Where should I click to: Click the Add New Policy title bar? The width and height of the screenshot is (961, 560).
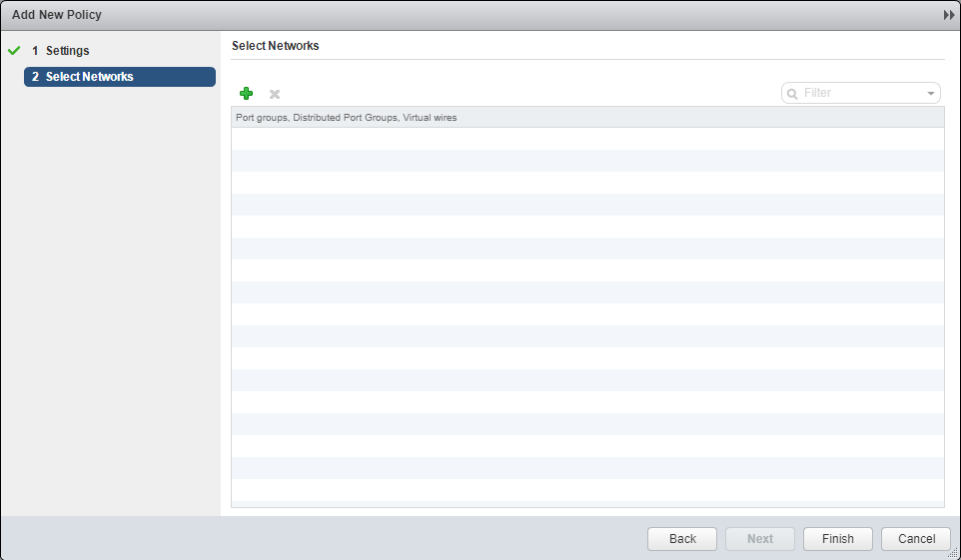(x=400, y=16)
